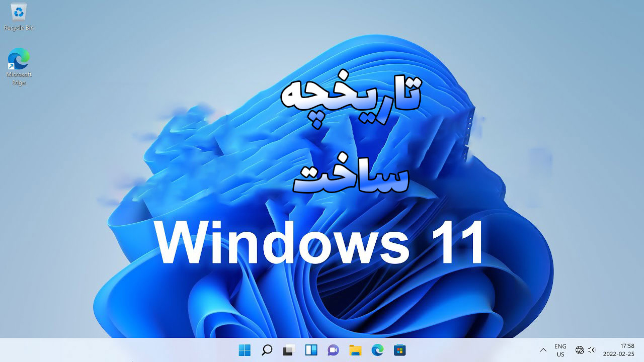The height and width of the screenshot is (362, 644).
Task: Open the clock showing 17:58
Action: click(x=627, y=346)
